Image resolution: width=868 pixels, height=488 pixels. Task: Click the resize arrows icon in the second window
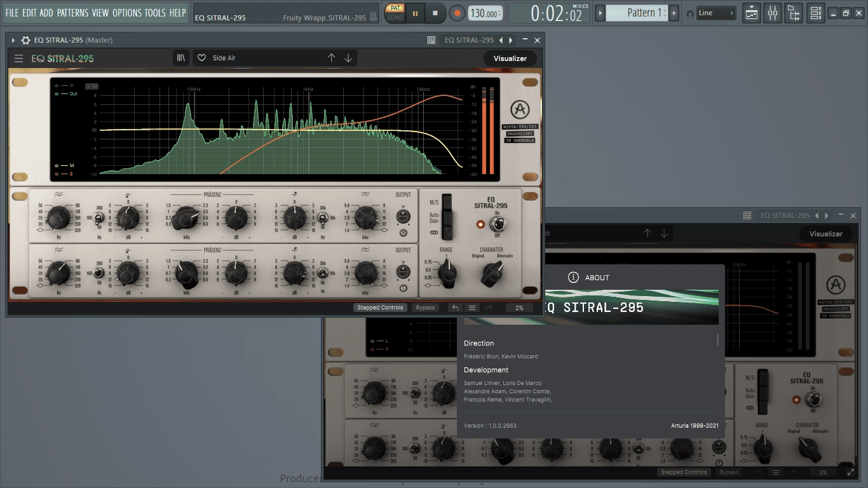(851, 472)
